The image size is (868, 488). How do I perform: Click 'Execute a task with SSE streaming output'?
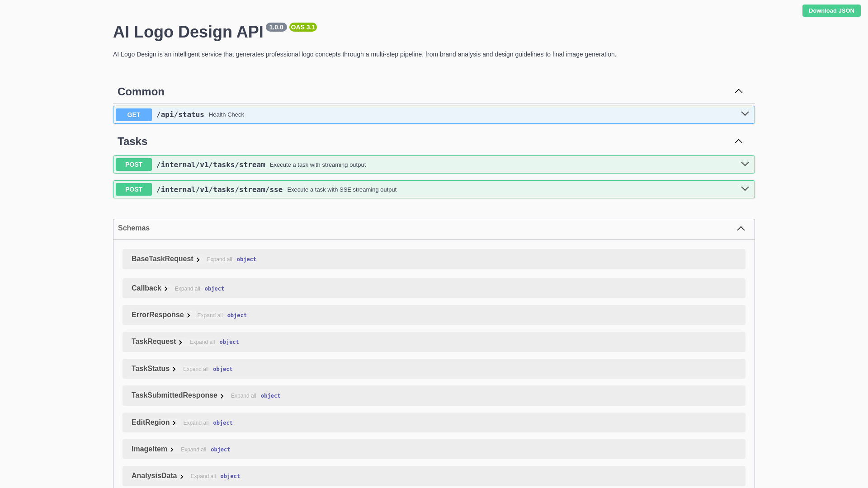(342, 190)
